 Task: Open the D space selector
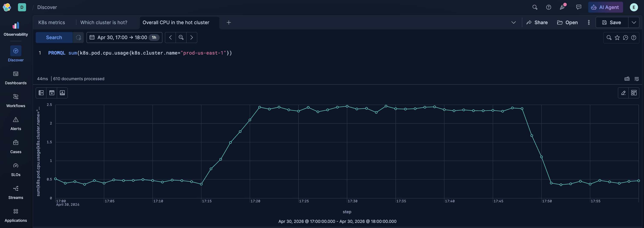tap(22, 7)
